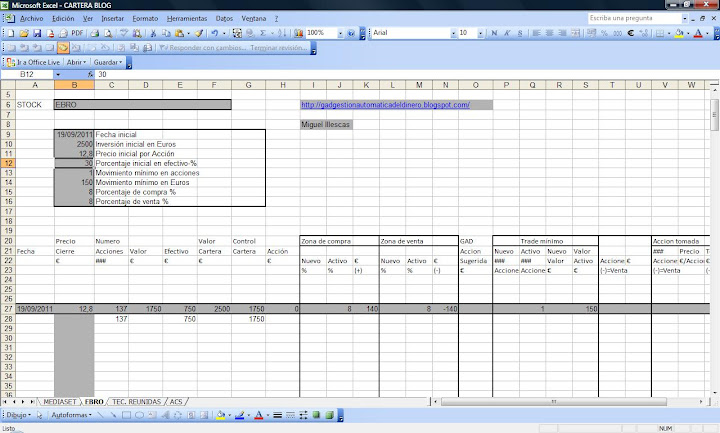Cut the selection with the scissors icon
The width and height of the screenshot is (720, 433).
[x=153, y=33]
